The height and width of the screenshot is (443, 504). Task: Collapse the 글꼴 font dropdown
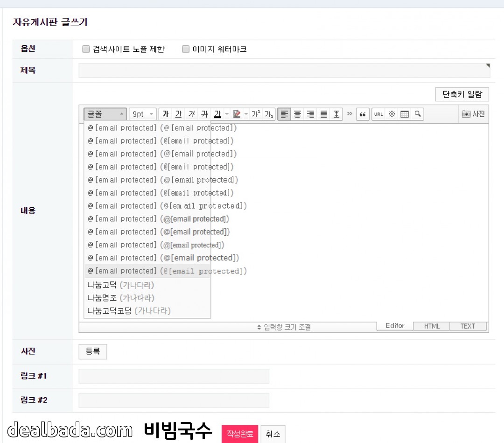click(x=105, y=114)
